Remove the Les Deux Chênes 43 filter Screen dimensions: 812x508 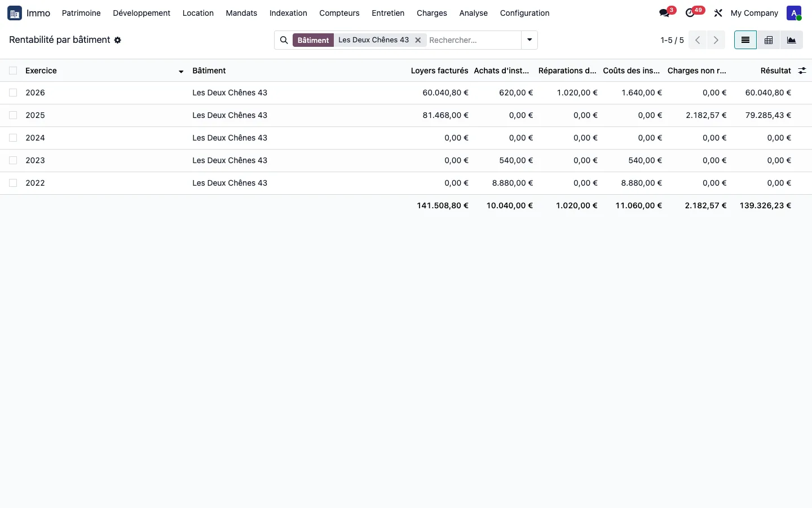tap(418, 40)
